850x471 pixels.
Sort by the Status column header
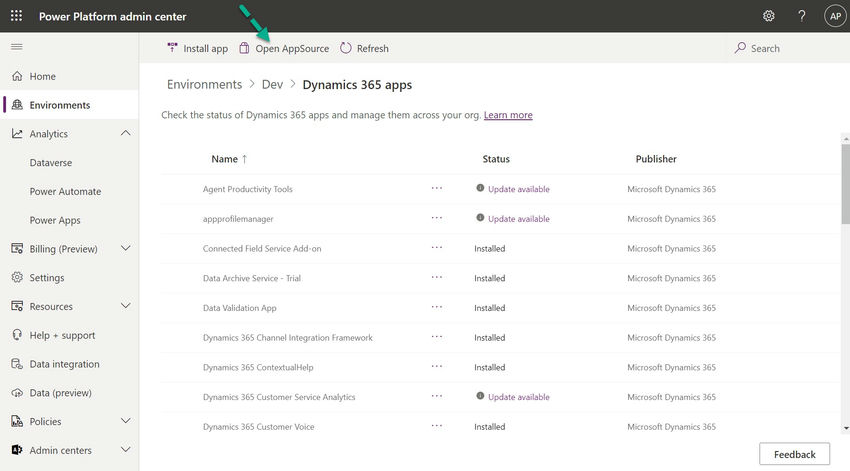[x=496, y=159]
